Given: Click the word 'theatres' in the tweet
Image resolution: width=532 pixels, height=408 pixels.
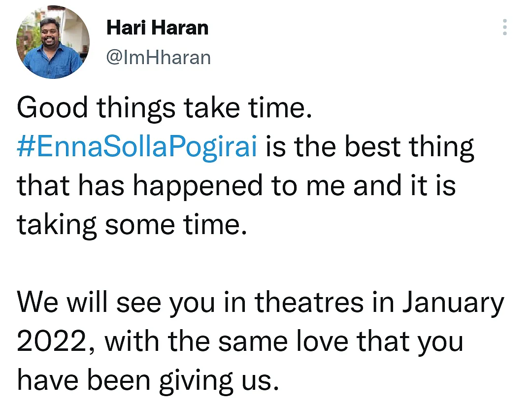Looking at the screenshot, I should [309, 303].
